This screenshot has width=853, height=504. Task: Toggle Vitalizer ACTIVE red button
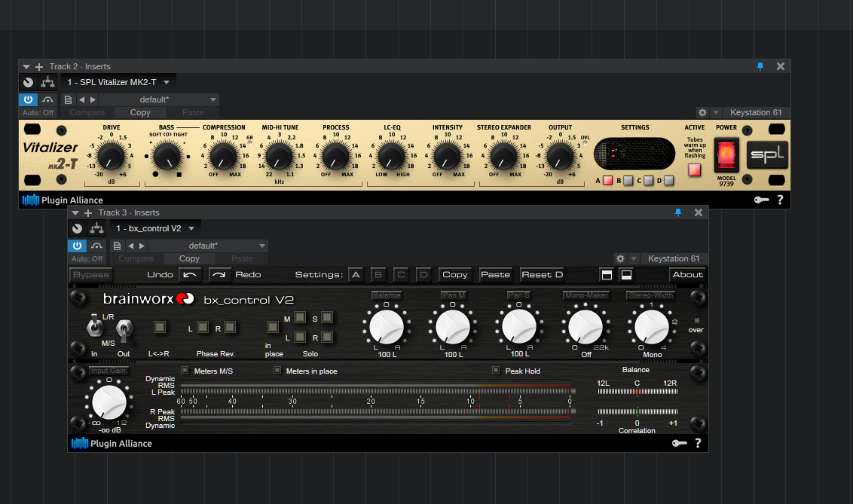click(694, 170)
